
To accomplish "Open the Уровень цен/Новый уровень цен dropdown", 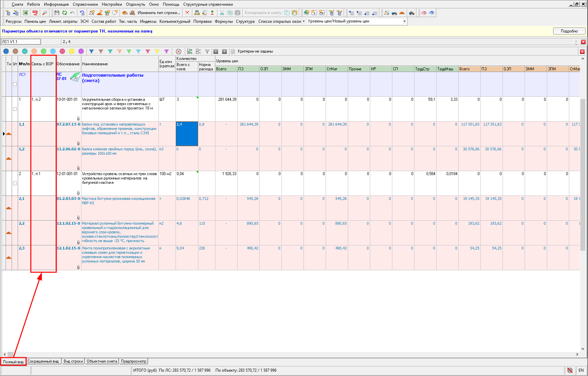I will coord(404,21).
